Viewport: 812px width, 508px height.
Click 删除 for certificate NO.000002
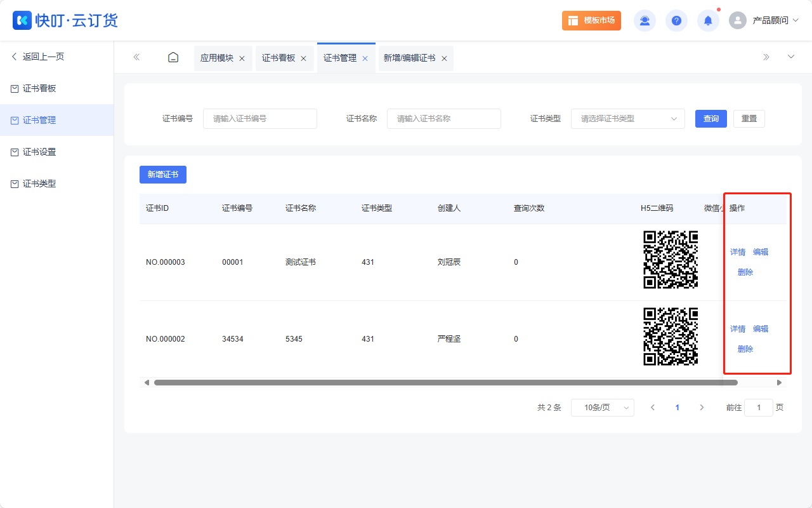(x=745, y=349)
